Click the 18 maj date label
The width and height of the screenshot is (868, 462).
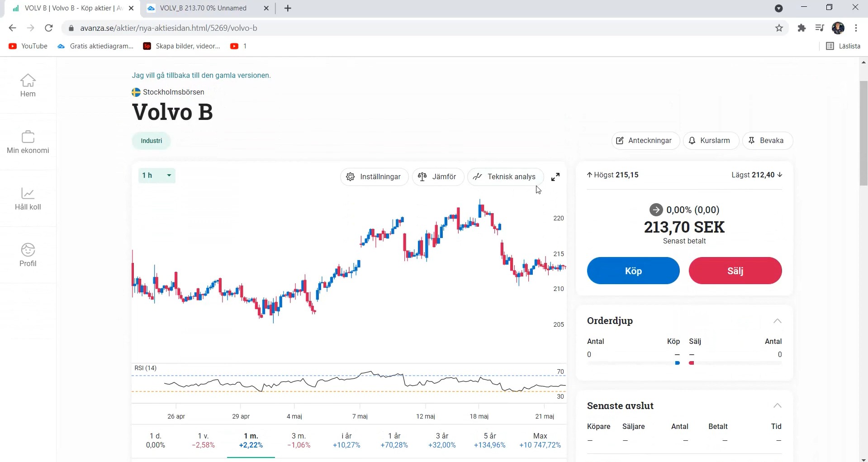(479, 416)
